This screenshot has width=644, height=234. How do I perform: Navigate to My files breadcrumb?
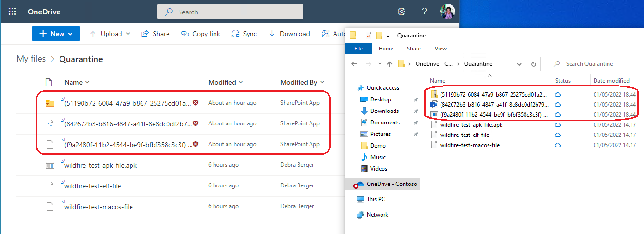(x=31, y=59)
